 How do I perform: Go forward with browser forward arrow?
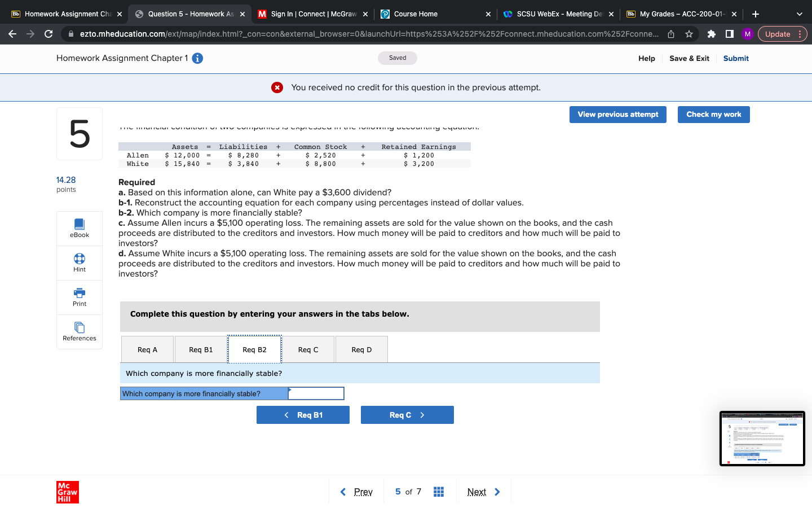point(30,34)
